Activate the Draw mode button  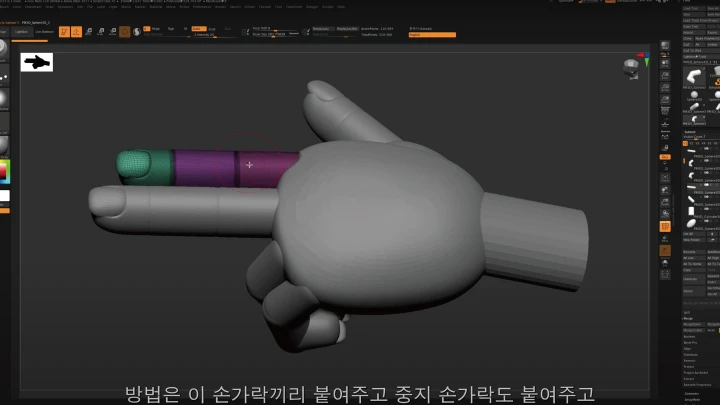click(x=76, y=32)
